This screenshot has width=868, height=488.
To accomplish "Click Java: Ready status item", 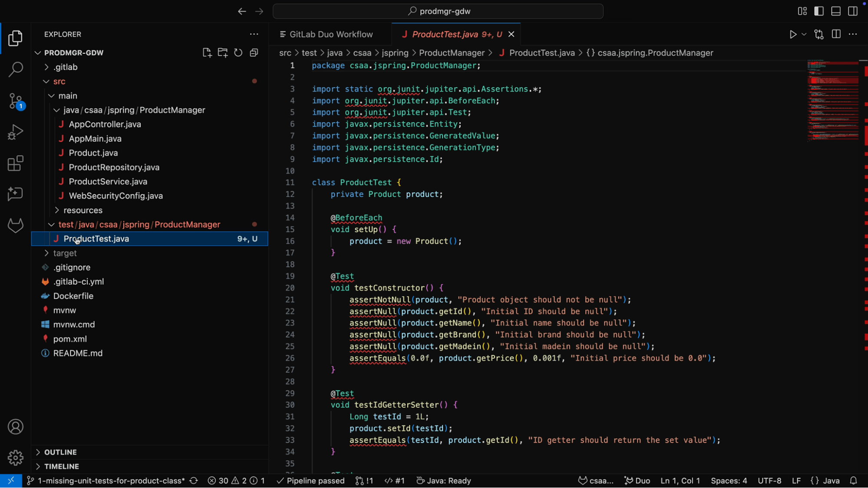I will pyautogui.click(x=443, y=481).
